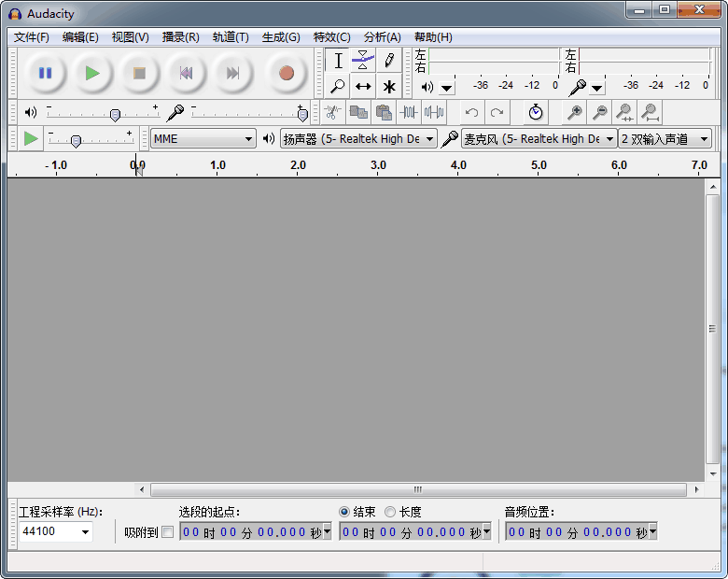Open the 2 双输入声道 channels dropdown
728x579 pixels.
[x=665, y=139]
